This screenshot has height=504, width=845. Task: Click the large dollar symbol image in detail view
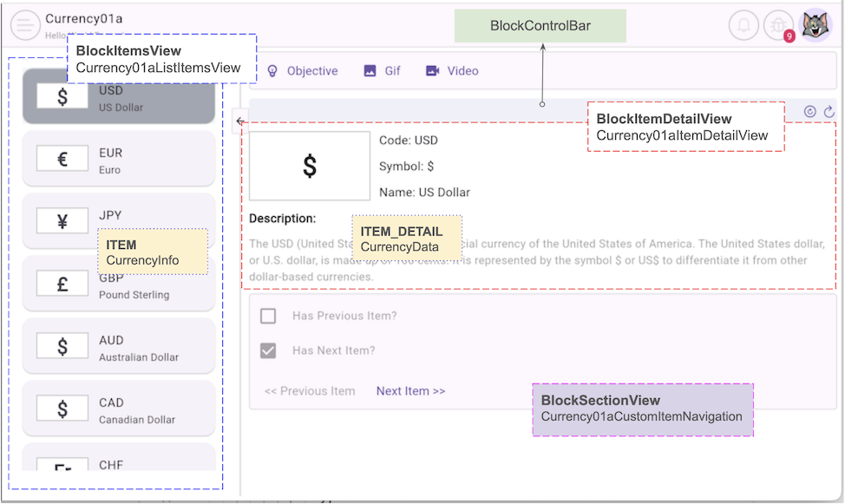coord(309,167)
